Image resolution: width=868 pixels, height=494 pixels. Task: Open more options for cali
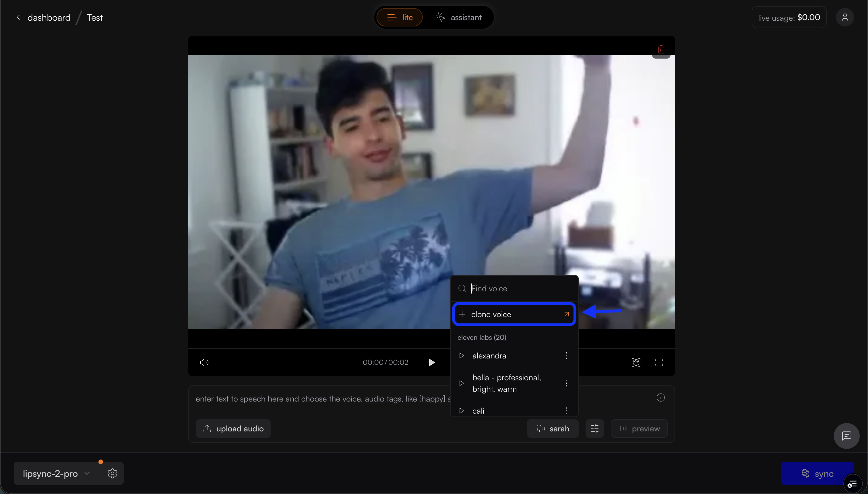566,410
